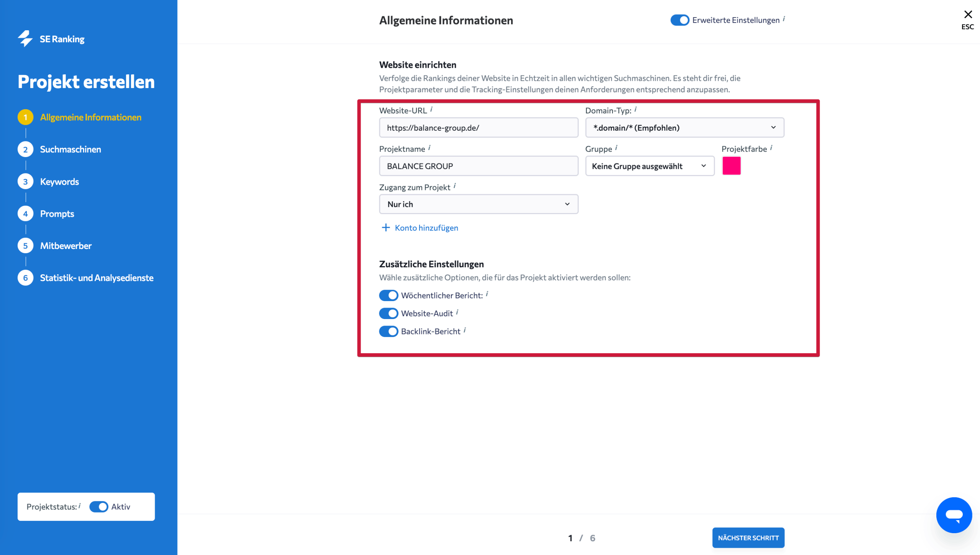980x555 pixels.
Task: Open the Keywords step
Action: 59,182
